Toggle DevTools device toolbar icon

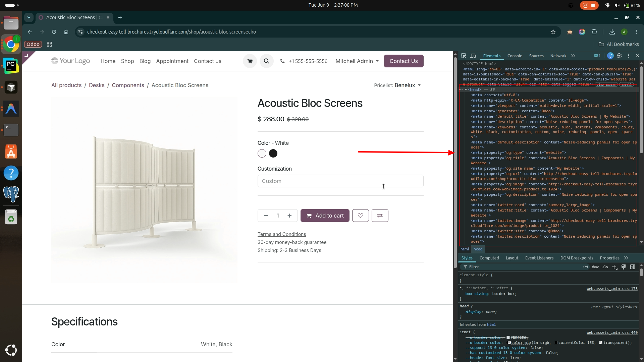pos(473,56)
